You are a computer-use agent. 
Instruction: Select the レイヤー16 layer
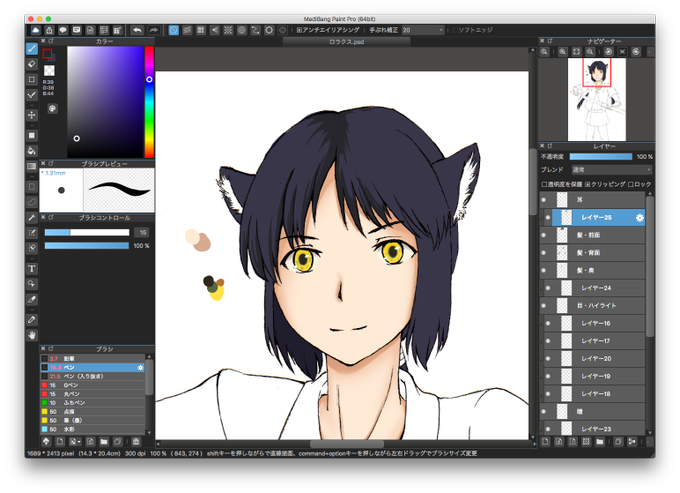point(592,323)
